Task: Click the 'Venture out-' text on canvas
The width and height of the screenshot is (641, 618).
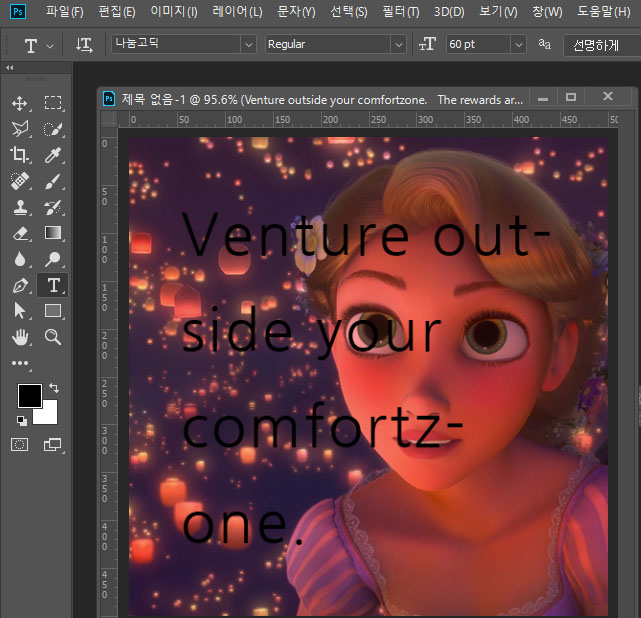Action: (367, 235)
